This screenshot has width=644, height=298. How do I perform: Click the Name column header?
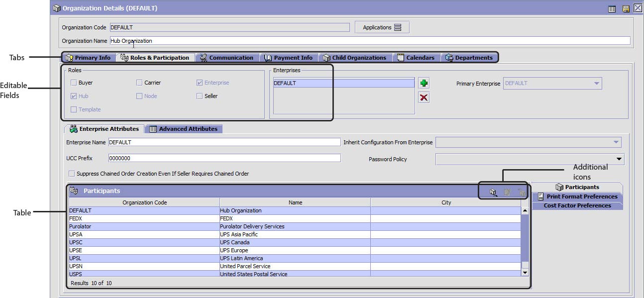295,202
